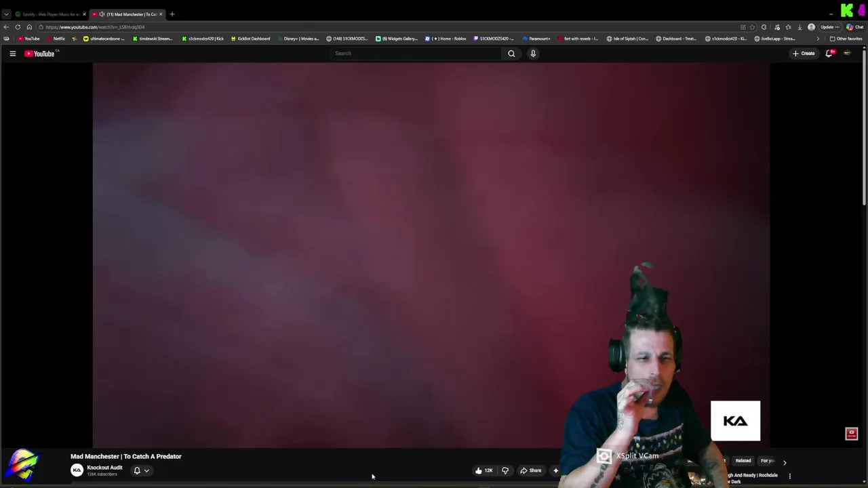Screen dimensions: 868x488
Task: Open the Widgets Gallery bookmark
Action: [397, 39]
